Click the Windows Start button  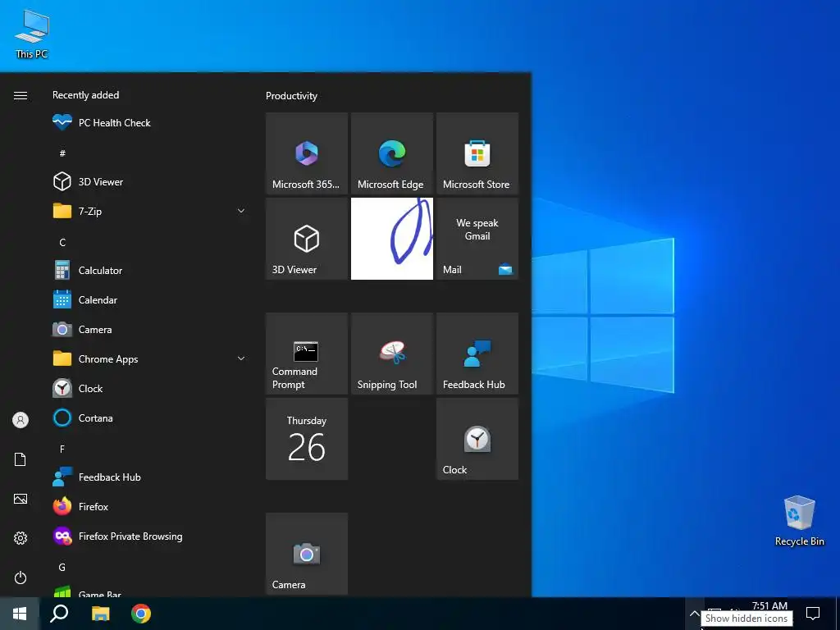pyautogui.click(x=20, y=614)
